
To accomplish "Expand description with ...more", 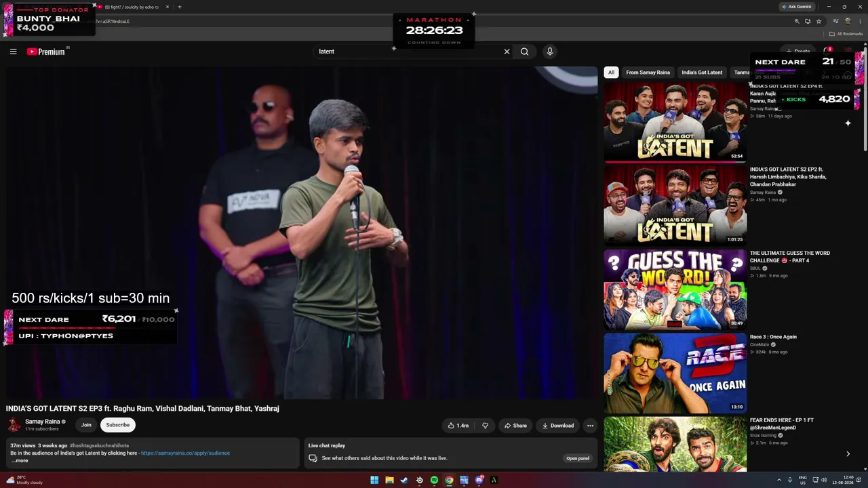I will [20, 461].
